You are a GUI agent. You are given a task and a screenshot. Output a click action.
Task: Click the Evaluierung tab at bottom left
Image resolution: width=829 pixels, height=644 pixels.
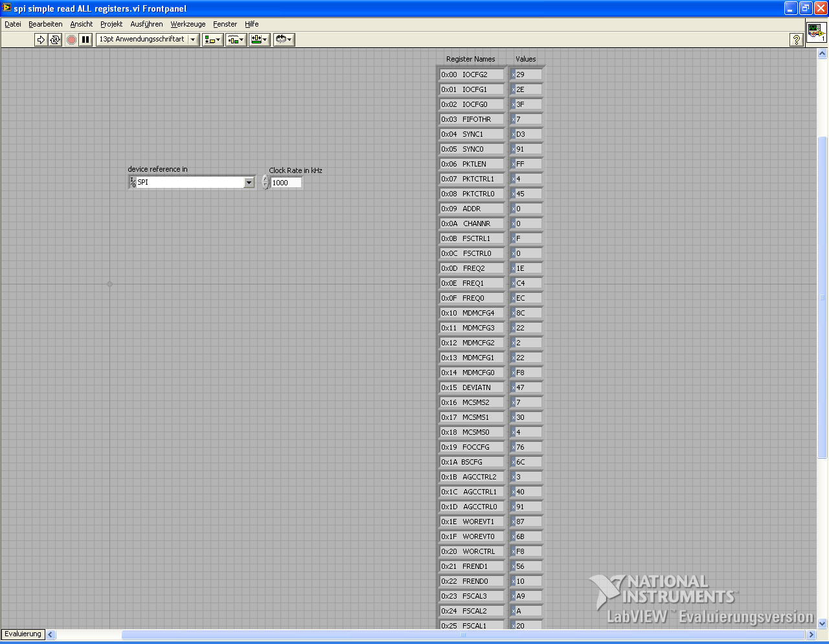23,634
